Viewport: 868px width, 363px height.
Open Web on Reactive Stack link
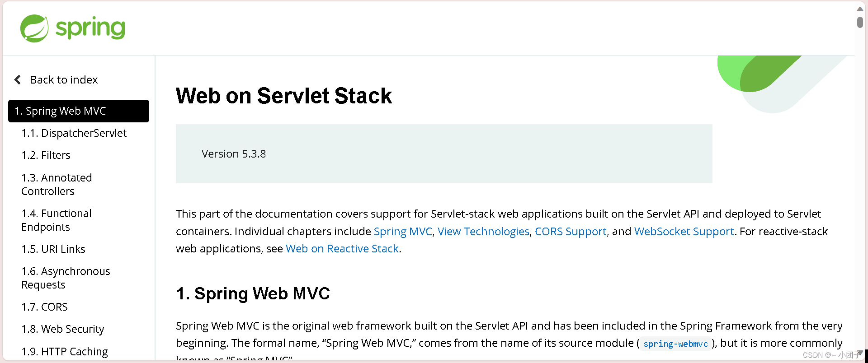point(342,248)
